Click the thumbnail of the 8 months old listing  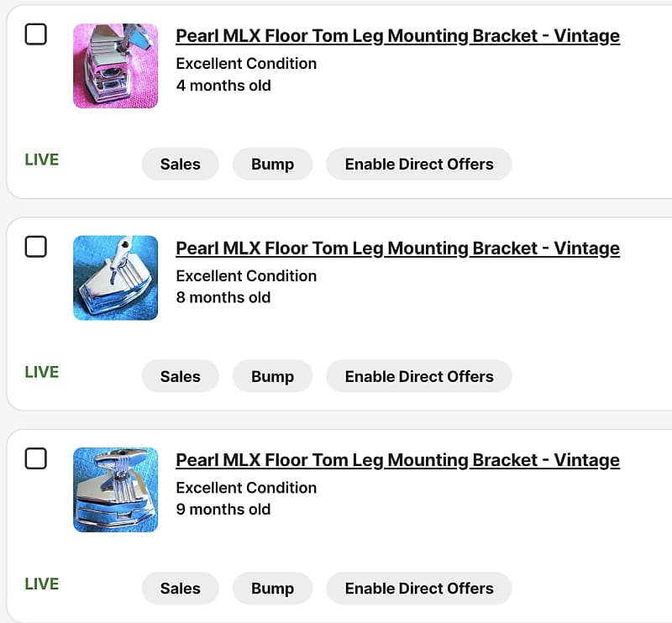115,277
